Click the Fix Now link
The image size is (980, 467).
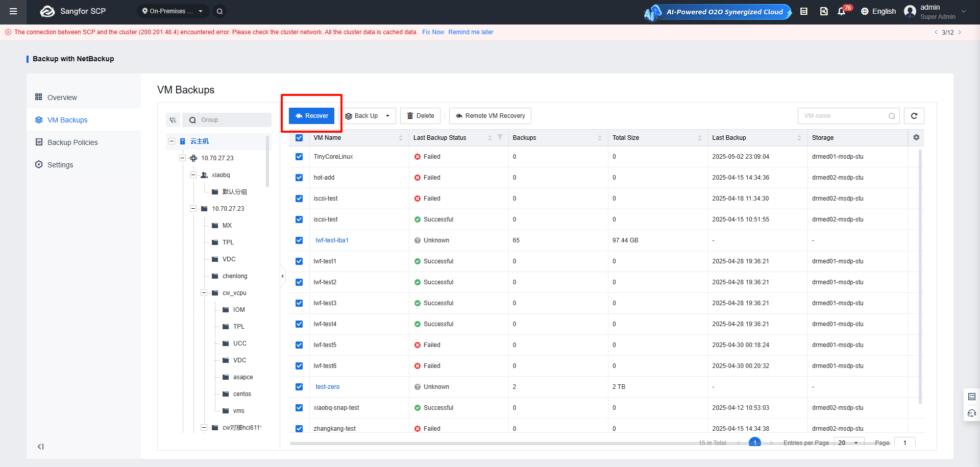(x=433, y=32)
